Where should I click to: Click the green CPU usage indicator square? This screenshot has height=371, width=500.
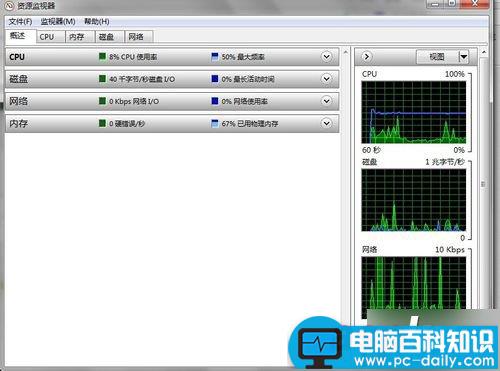pyautogui.click(x=102, y=56)
